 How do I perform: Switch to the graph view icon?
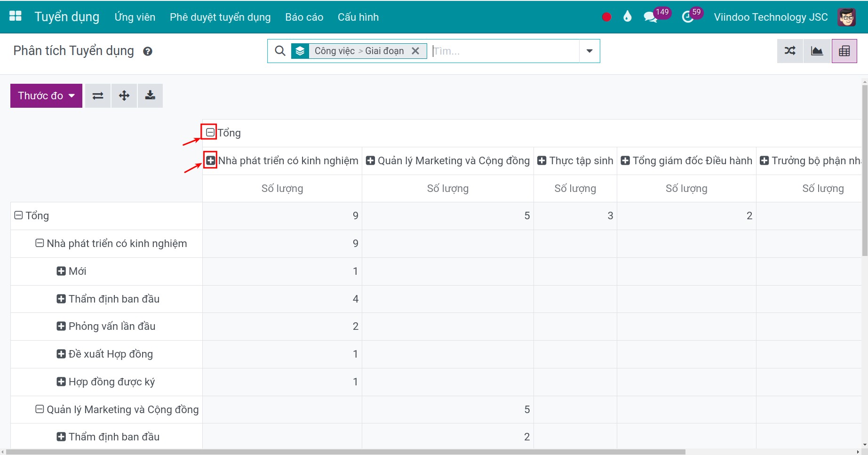pyautogui.click(x=817, y=51)
